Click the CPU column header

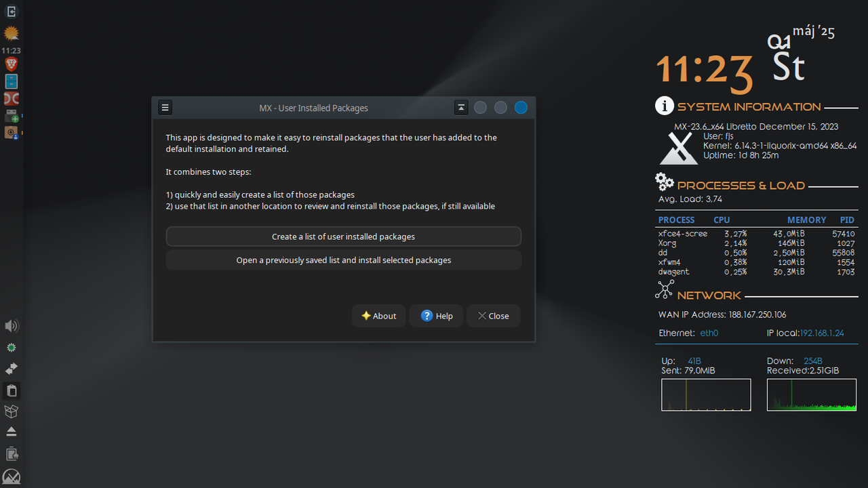(x=722, y=220)
